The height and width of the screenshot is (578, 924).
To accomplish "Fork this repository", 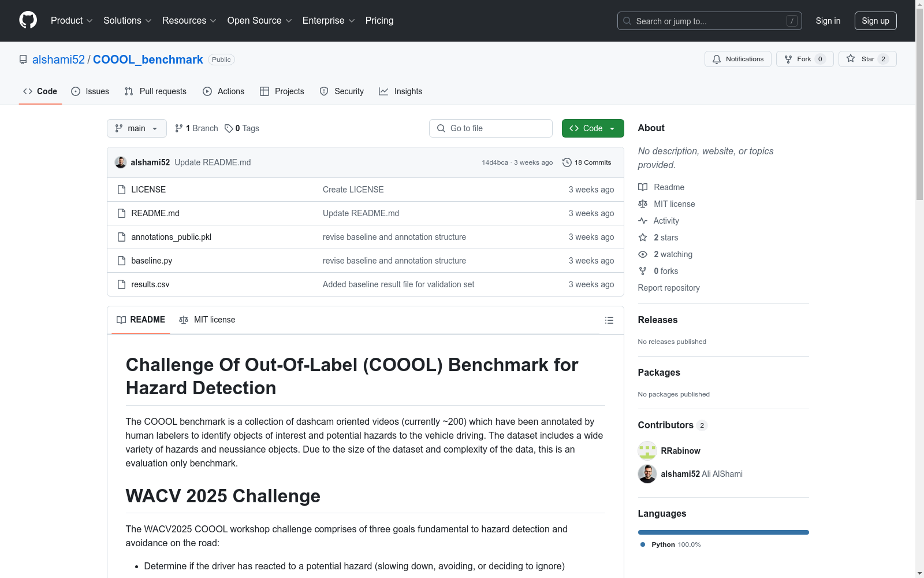I will tap(805, 59).
